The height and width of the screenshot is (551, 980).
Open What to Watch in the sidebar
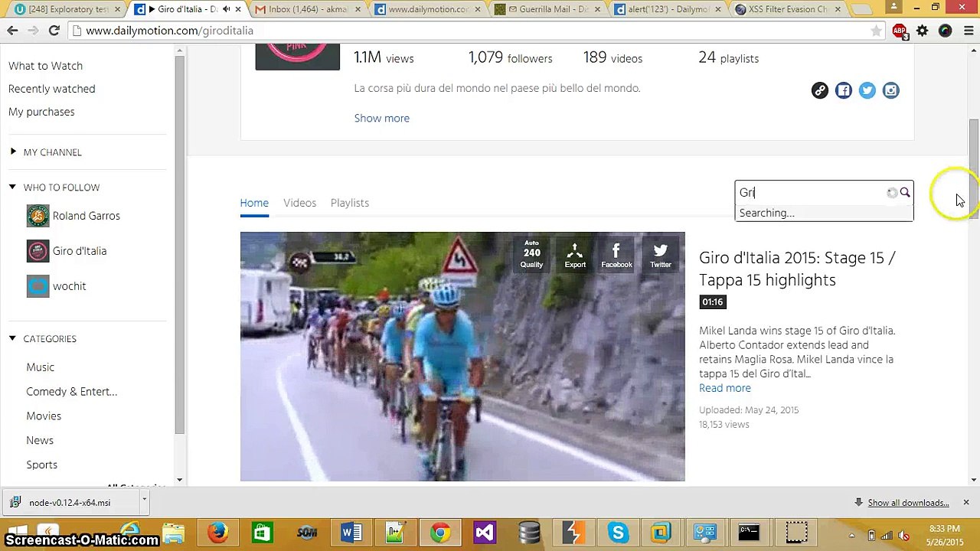45,66
